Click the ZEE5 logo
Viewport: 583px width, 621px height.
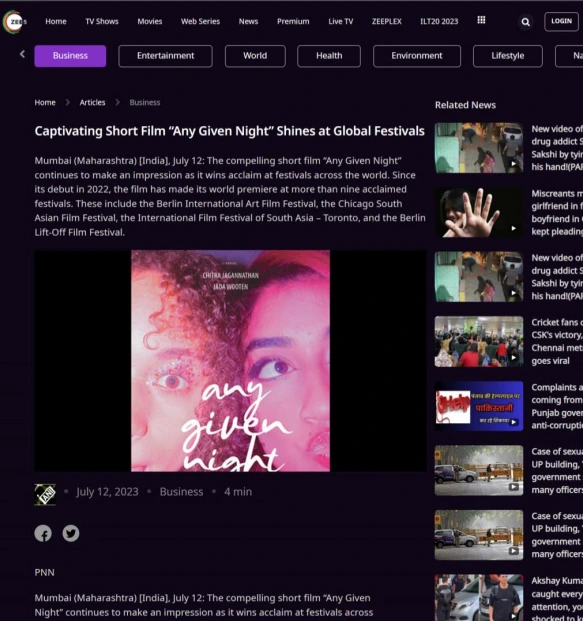click(x=15, y=21)
